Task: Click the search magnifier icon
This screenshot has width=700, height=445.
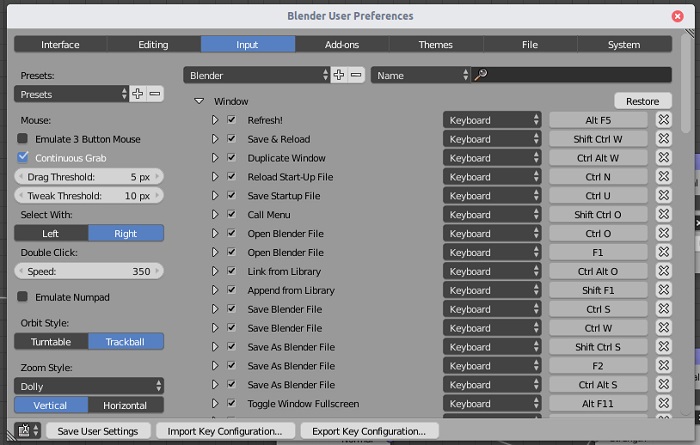Action: (x=481, y=75)
